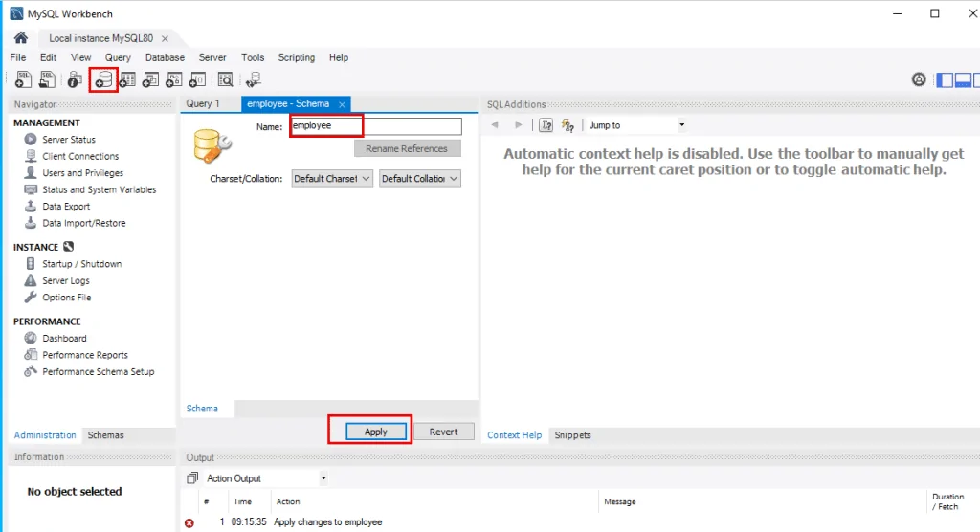Open the Edit menu
This screenshot has width=980, height=532.
[x=48, y=57]
